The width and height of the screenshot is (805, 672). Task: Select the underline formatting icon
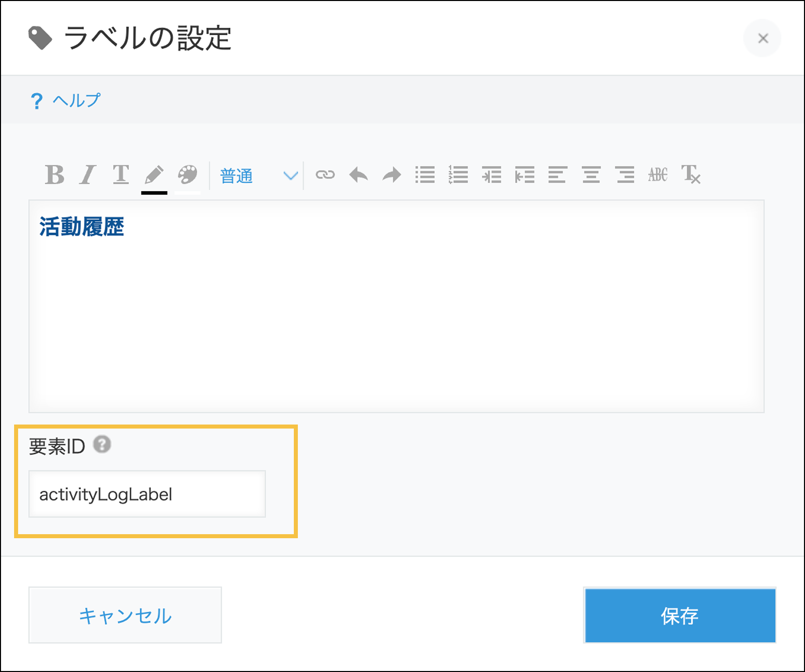pyautogui.click(x=121, y=175)
